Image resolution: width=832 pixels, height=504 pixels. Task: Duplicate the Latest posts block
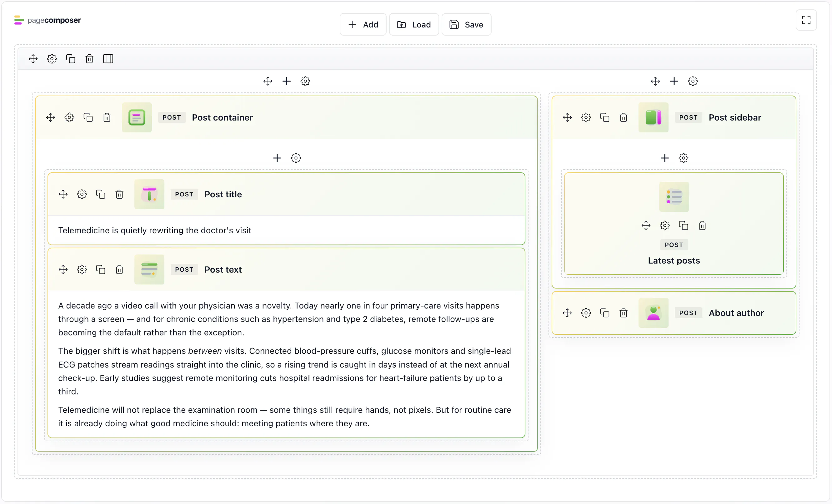(x=684, y=225)
